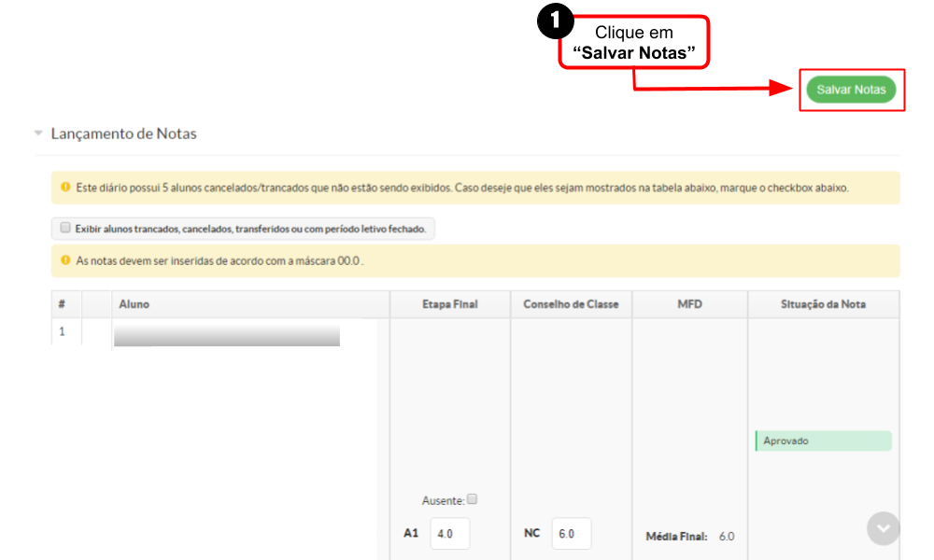Click the Aprovado status label
This screenshot has height=560, width=934.
(x=823, y=441)
